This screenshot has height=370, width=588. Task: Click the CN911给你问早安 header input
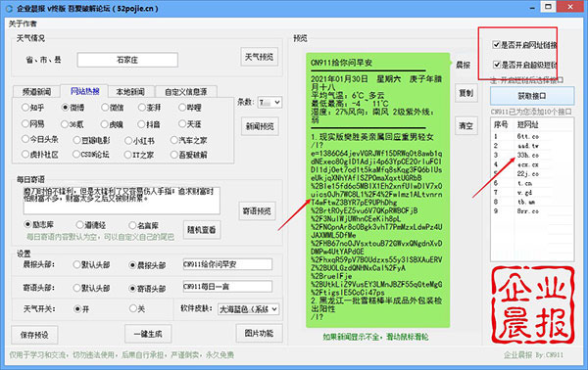227,264
